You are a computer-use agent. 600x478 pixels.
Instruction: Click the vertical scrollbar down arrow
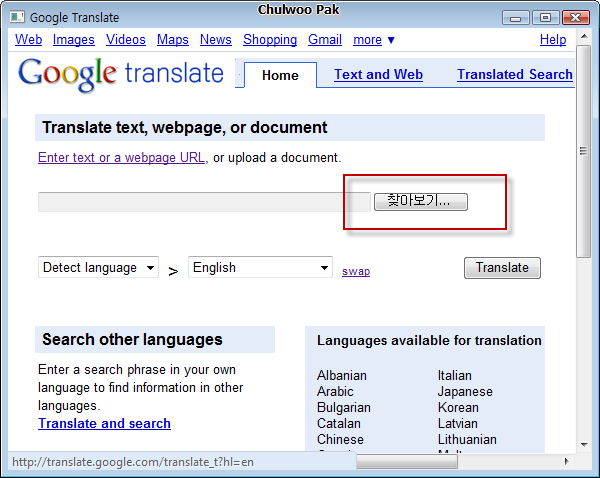584,444
